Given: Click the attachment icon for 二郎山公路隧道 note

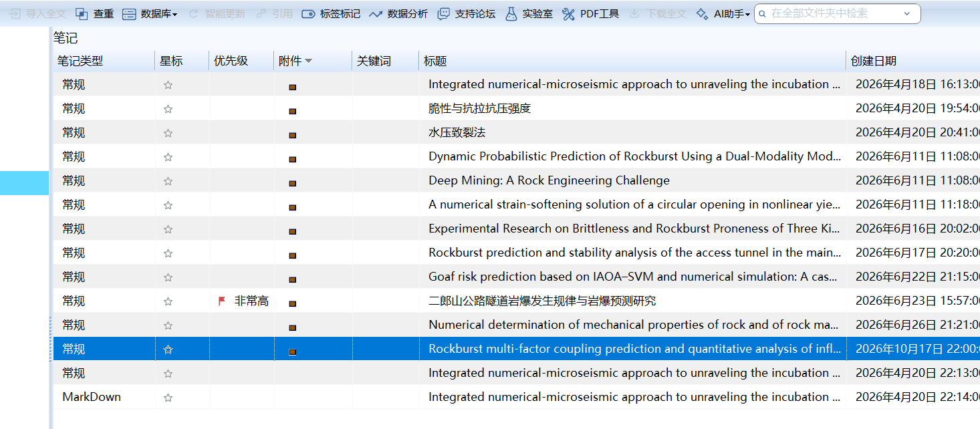Looking at the screenshot, I should click(x=292, y=303).
